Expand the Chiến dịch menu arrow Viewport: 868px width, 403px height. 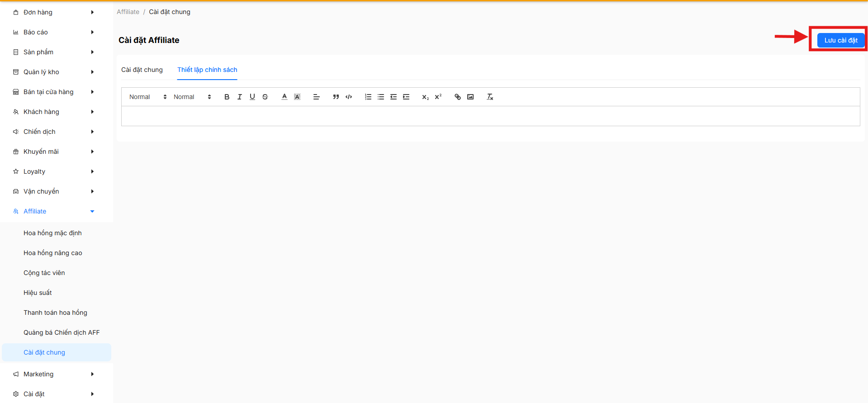92,132
